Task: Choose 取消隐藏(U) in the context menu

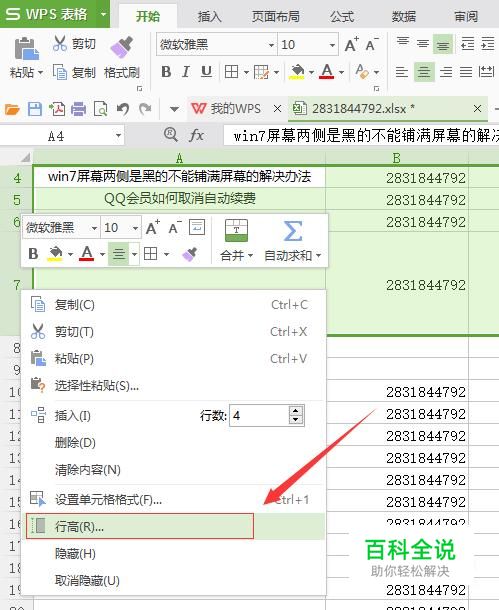Action: [173, 580]
